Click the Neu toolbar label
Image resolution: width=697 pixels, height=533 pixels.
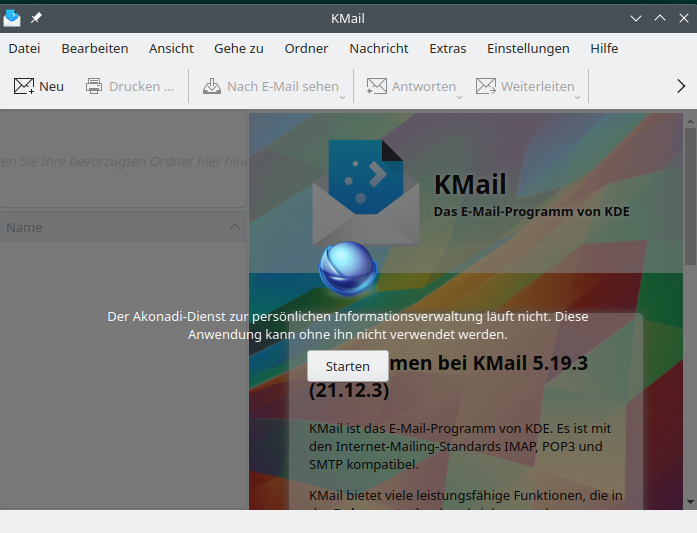(x=52, y=86)
